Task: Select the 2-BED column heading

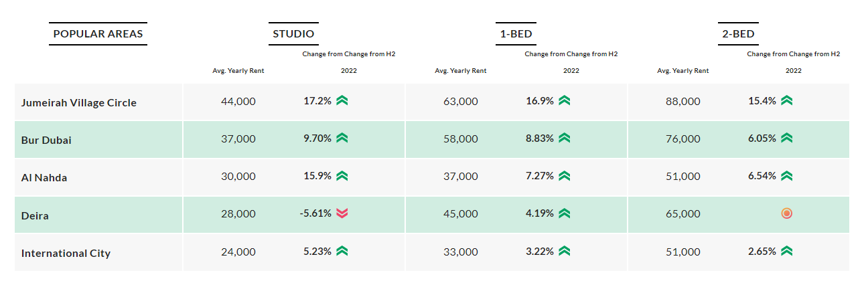Action: click(x=738, y=33)
